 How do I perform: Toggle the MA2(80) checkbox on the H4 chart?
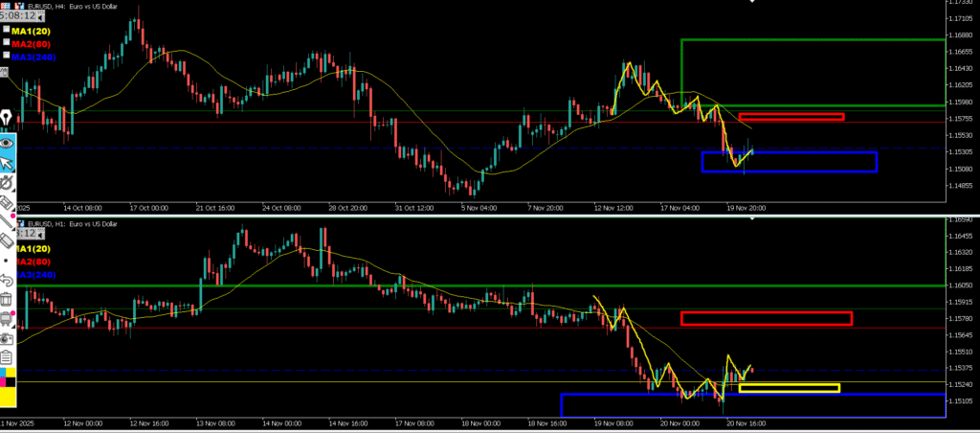coord(7,42)
